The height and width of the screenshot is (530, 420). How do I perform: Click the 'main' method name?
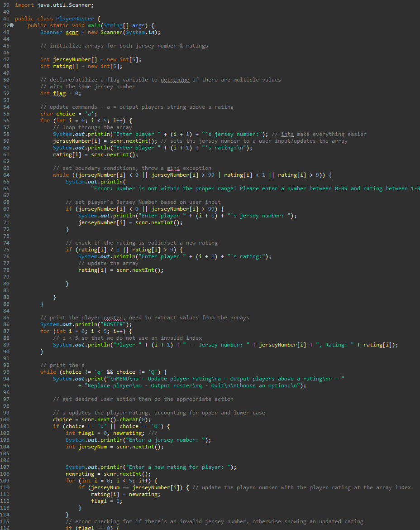94,25
